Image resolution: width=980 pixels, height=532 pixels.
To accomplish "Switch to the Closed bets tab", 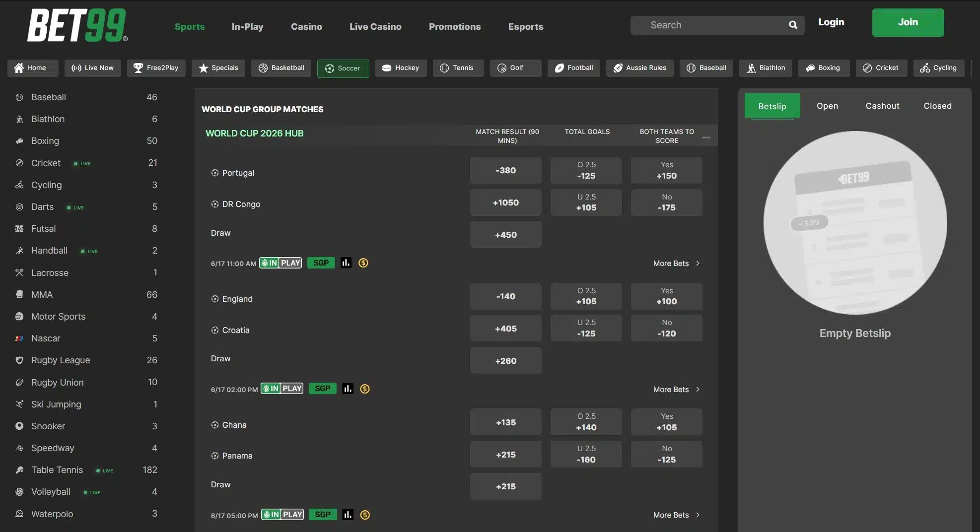I will pyautogui.click(x=937, y=106).
